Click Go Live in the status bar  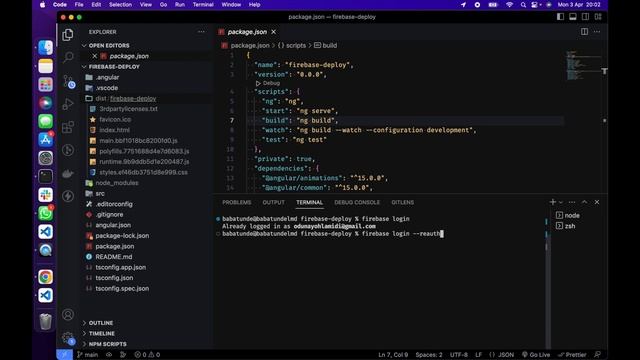tap(536, 355)
